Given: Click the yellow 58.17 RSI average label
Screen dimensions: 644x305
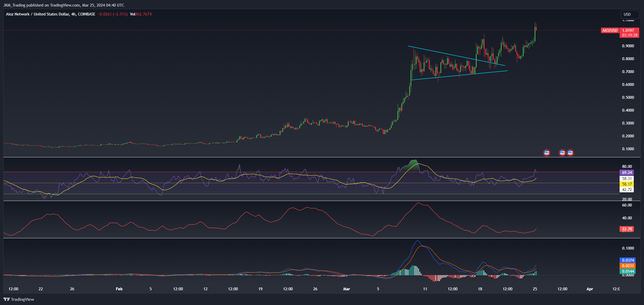Looking at the screenshot, I should coord(627,184).
